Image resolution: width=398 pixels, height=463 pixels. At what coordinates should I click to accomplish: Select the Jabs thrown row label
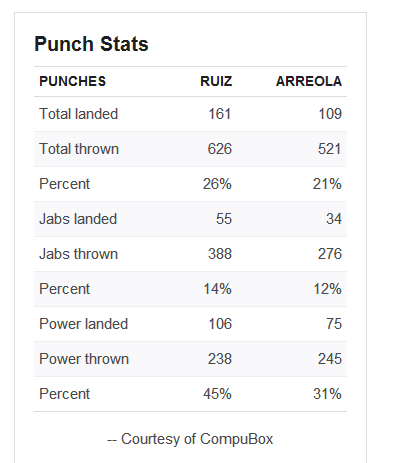pyautogui.click(x=79, y=254)
